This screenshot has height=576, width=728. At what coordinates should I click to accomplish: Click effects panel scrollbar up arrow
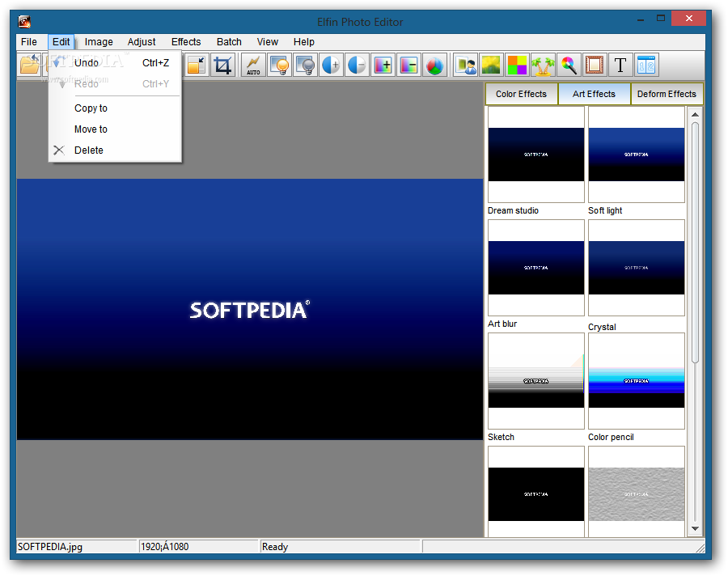[695, 114]
